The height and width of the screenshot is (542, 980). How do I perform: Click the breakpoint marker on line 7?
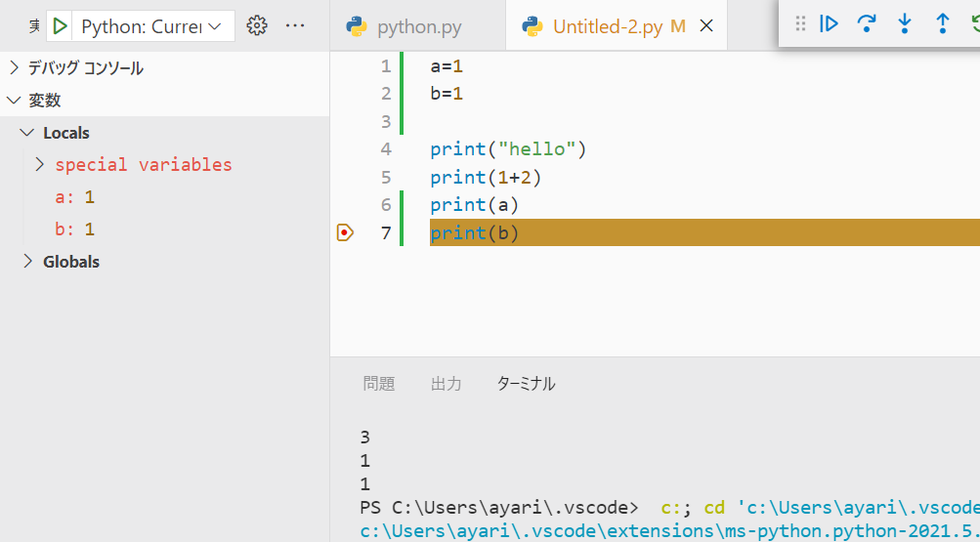pos(345,232)
